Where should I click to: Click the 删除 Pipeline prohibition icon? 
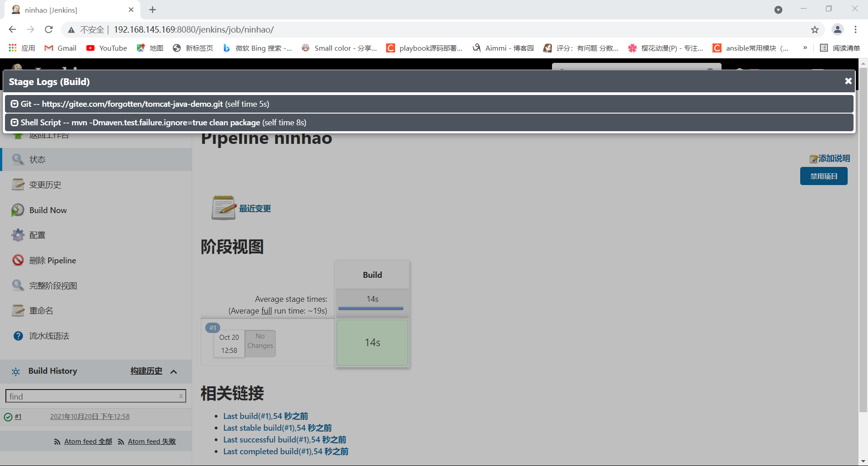pos(18,260)
